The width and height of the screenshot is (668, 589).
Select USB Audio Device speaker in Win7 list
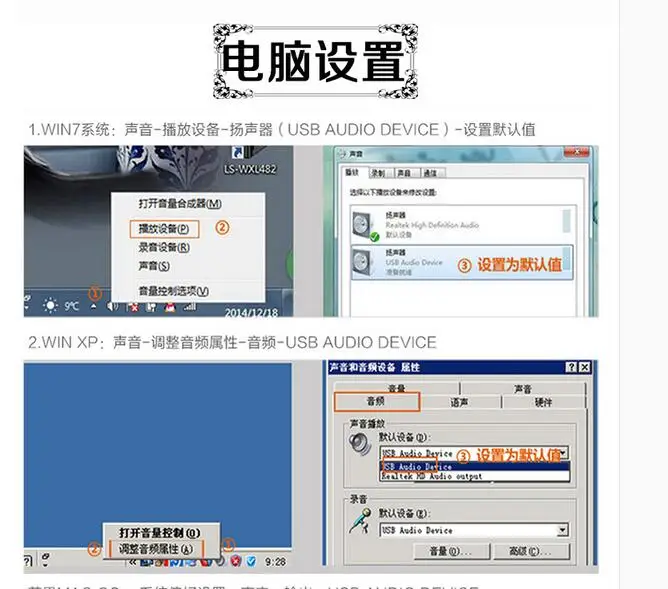(x=462, y=262)
